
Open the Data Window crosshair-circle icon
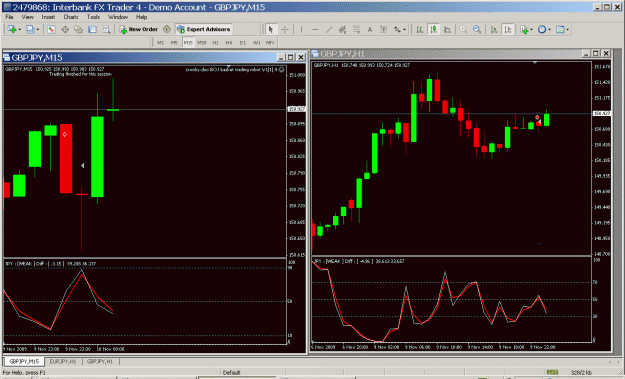(65, 29)
